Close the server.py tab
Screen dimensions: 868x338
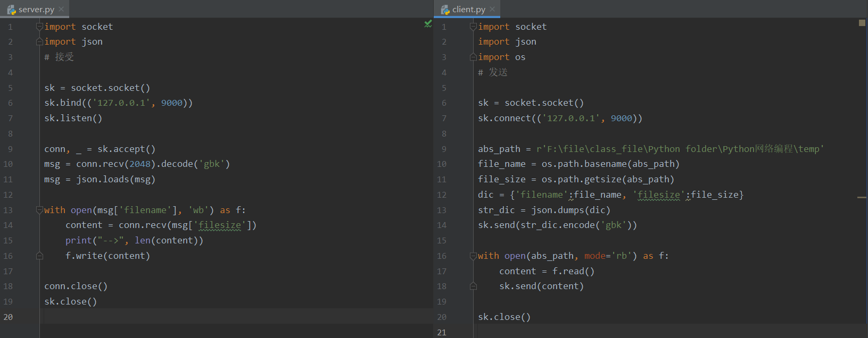(61, 9)
